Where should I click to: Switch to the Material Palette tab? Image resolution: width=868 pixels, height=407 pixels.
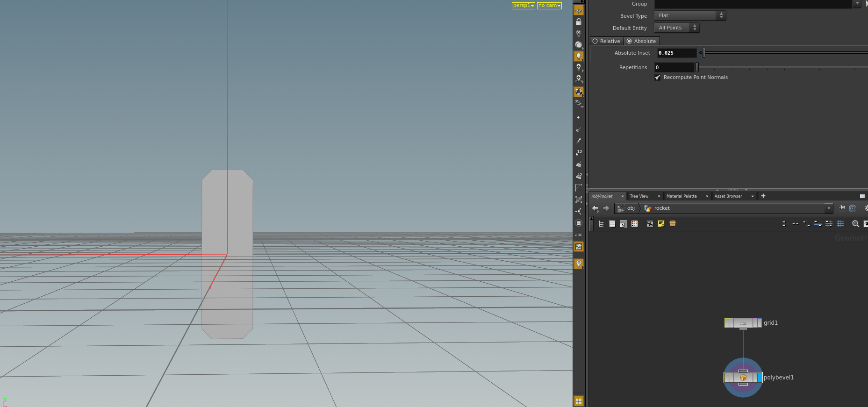[681, 196]
